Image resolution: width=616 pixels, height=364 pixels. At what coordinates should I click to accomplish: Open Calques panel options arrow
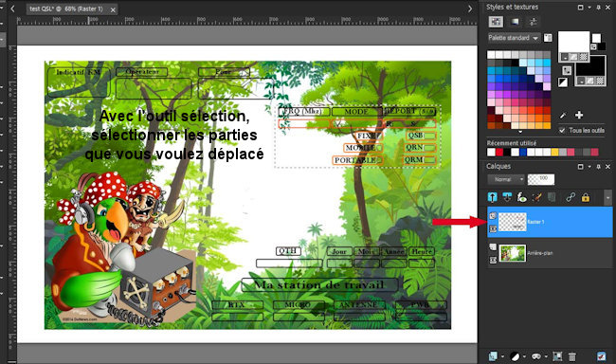coord(589,167)
